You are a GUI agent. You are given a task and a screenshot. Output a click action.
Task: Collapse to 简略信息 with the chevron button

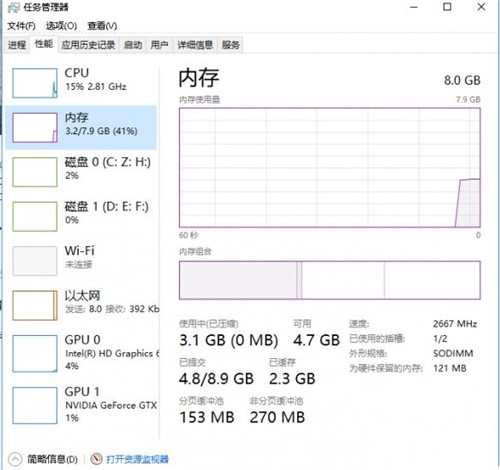coord(15,459)
